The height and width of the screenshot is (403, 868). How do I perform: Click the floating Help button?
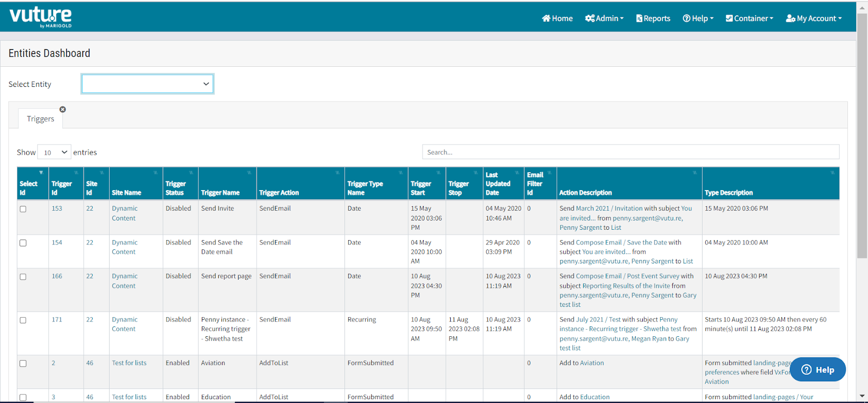click(818, 369)
